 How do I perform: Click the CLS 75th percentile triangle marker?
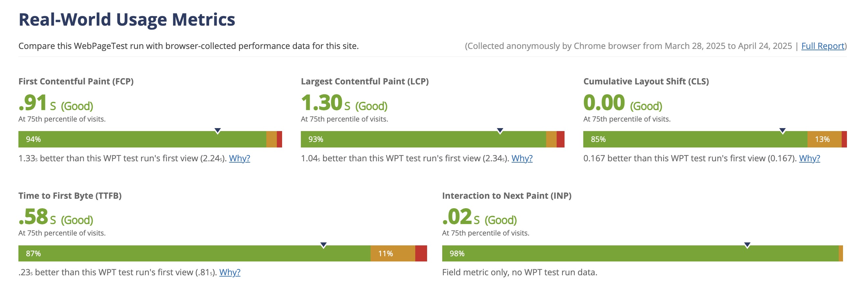click(x=783, y=131)
